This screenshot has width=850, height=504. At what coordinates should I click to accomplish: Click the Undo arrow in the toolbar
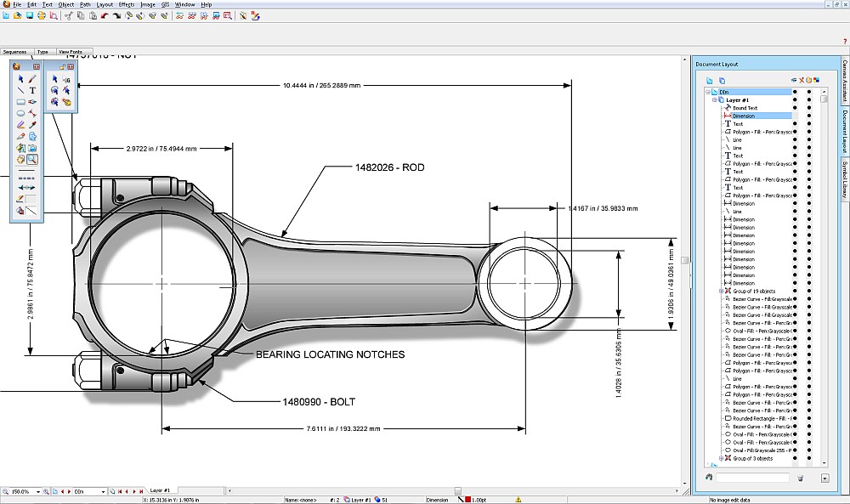click(104, 15)
